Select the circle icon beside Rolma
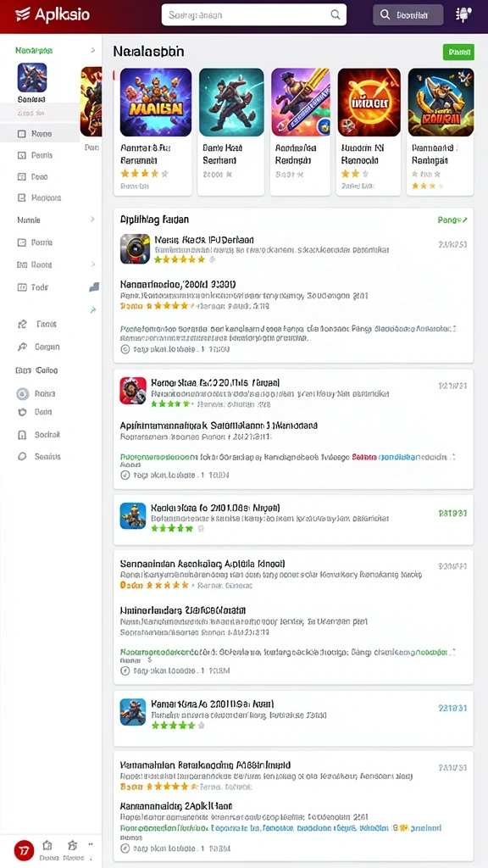Image resolution: width=488 pixels, height=868 pixels. [23, 394]
